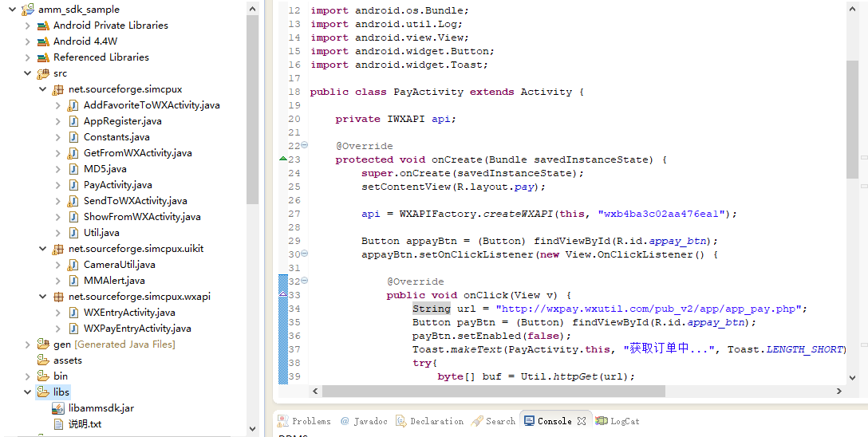Click the amm_sdk_sample project icon
868x437 pixels.
28,10
